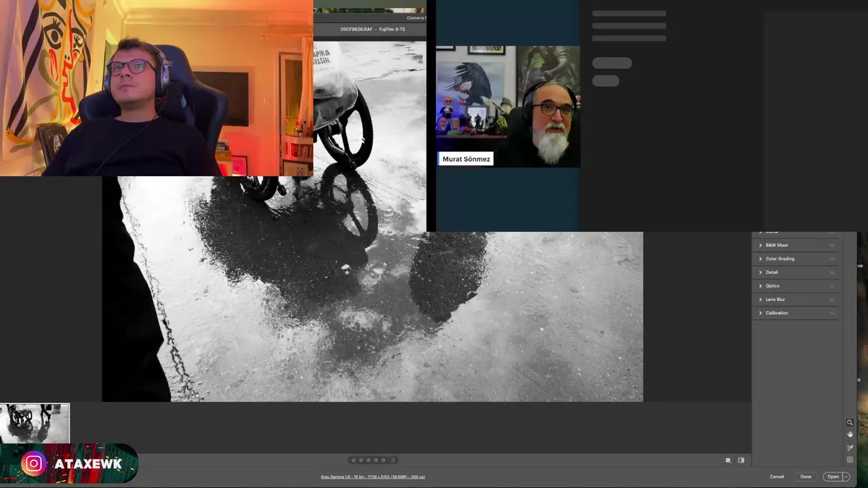Toggle the grid overlay icon
The height and width of the screenshot is (488, 868).
point(850,460)
